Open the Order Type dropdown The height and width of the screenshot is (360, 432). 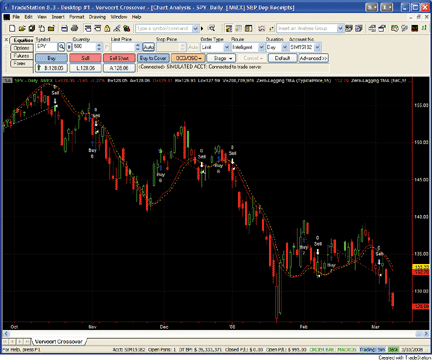(x=216, y=47)
